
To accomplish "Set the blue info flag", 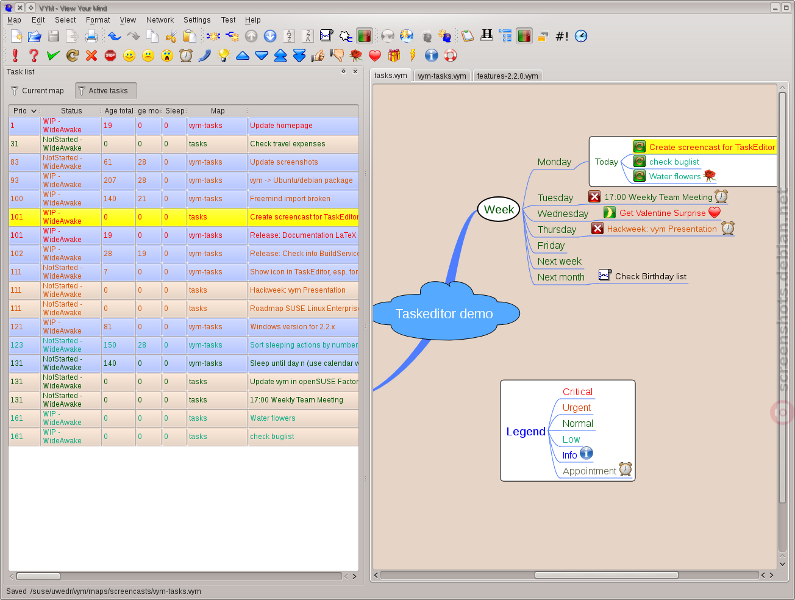I will [x=431, y=55].
